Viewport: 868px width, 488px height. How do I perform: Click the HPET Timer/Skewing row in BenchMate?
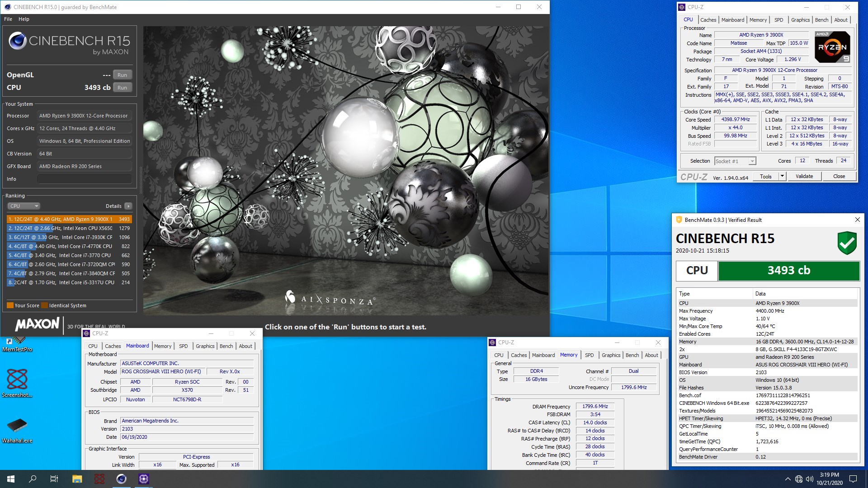click(767, 418)
